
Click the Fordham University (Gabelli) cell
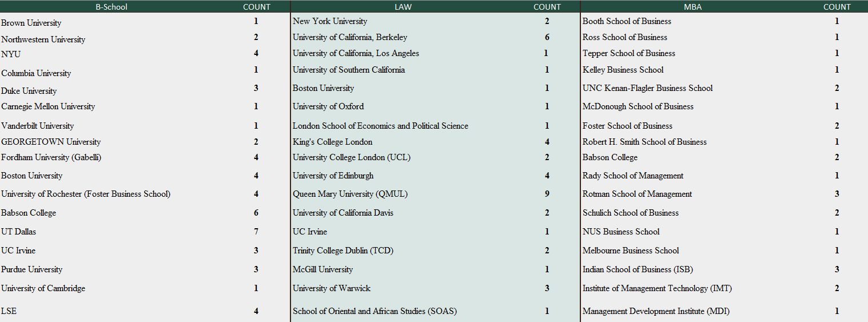[x=51, y=157]
